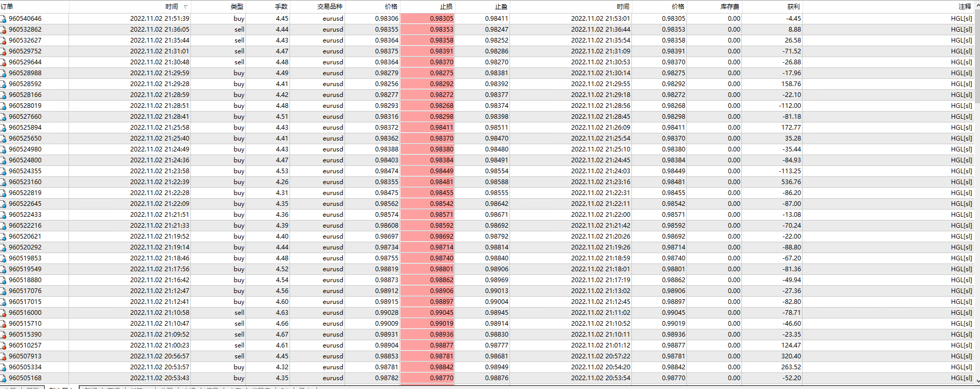The width and height of the screenshot is (980, 389).
Task: Pick the buy icon of order 960505334
Action: [x=3, y=367]
